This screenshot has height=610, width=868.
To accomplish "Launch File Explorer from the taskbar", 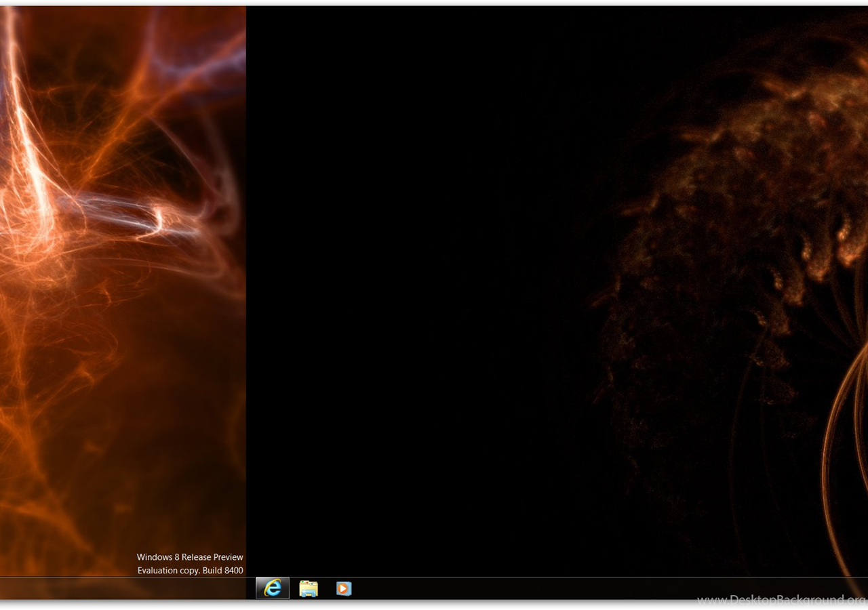I will [x=309, y=588].
